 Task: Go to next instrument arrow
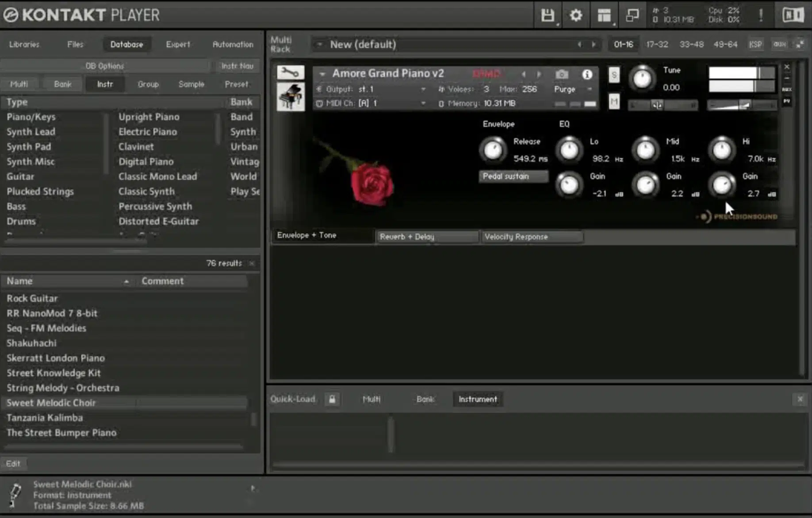539,74
